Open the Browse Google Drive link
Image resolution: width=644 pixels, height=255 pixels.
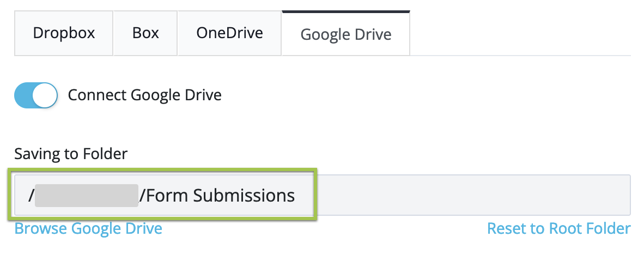[x=88, y=228]
